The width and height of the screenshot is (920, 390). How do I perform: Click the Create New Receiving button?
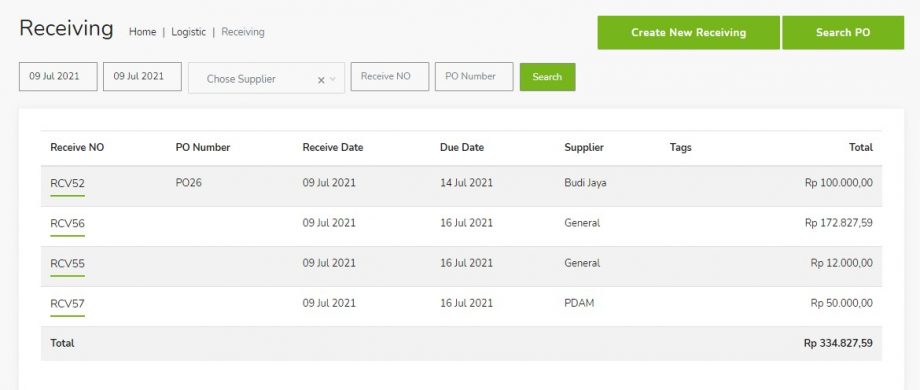click(688, 33)
